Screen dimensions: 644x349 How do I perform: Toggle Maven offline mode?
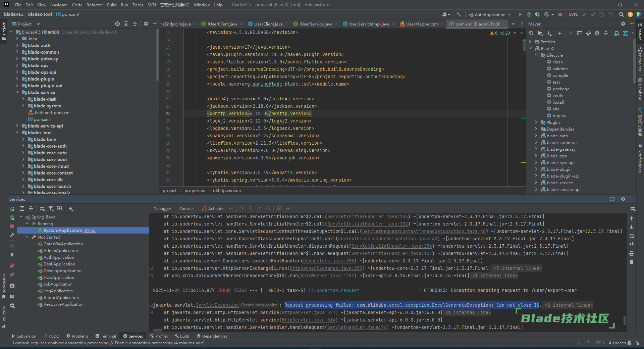(588, 33)
